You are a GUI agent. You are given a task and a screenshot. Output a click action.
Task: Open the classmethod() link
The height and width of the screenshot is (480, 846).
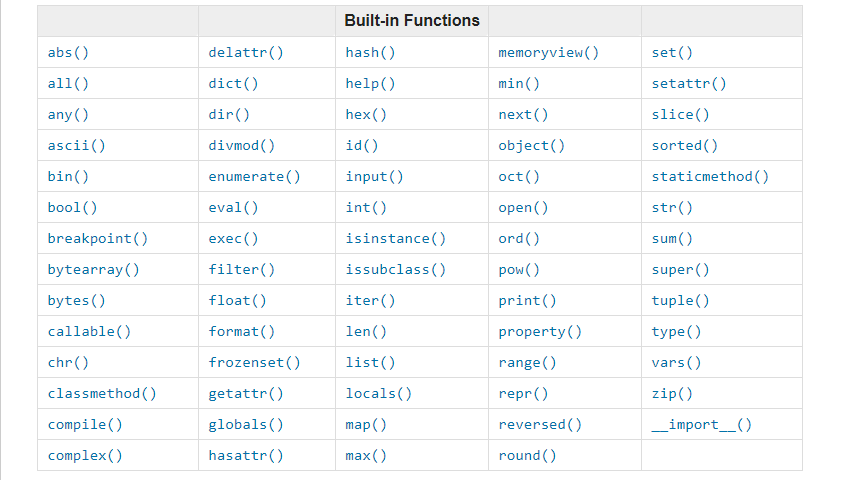[102, 394]
